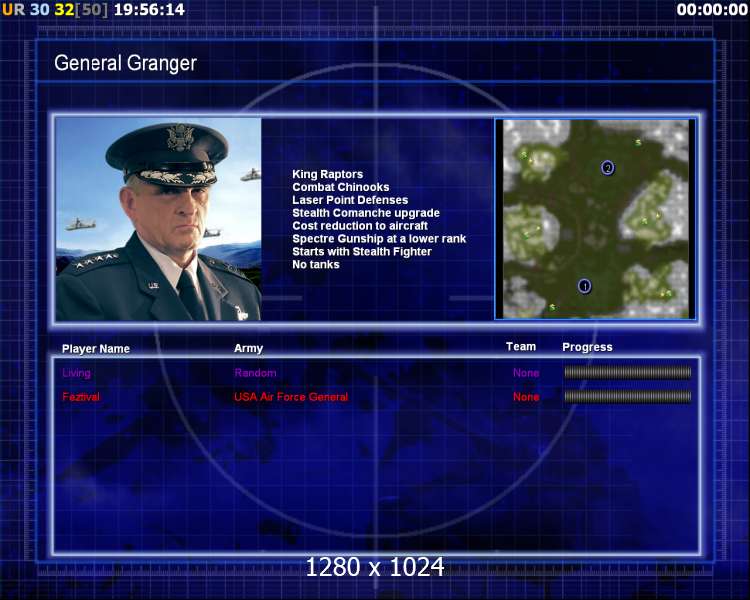Click 'USA Air Force General' army entry
Viewport: 750px width, 600px height.
pos(291,397)
